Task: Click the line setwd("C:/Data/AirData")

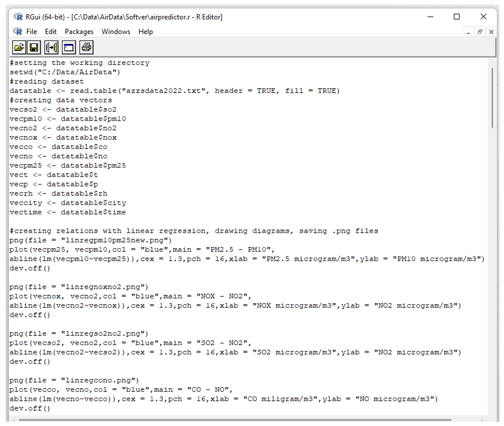Action: (x=65, y=72)
